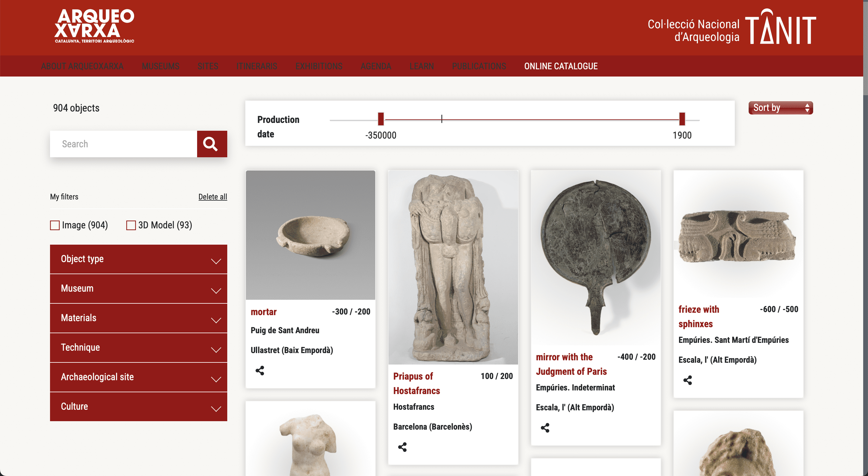Screen dimensions: 868x476
Task: Enable the 3D Model filter checkbox
Action: (x=131, y=225)
